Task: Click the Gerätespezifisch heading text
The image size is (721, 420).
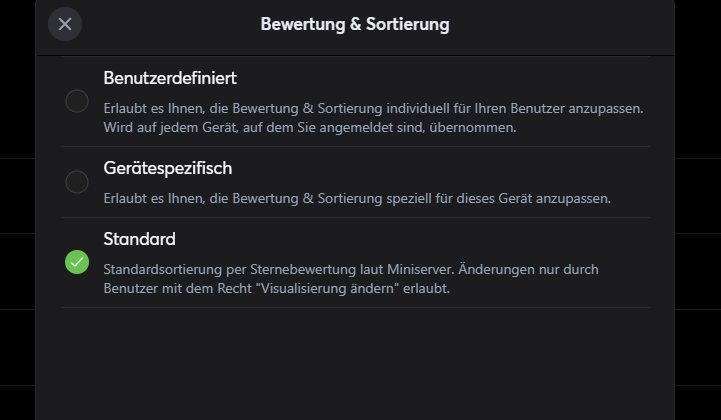Action: [168, 168]
